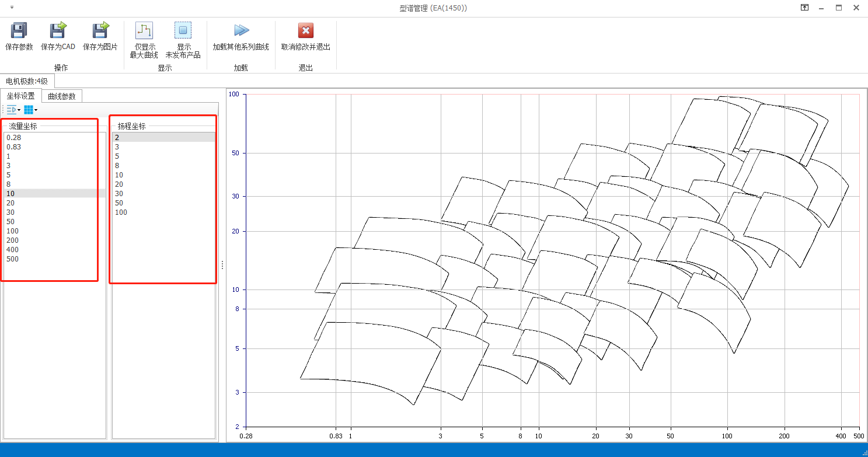Select value 100 in 流量坐标 list
Screen dimensions: 868x457
(x=55, y=231)
